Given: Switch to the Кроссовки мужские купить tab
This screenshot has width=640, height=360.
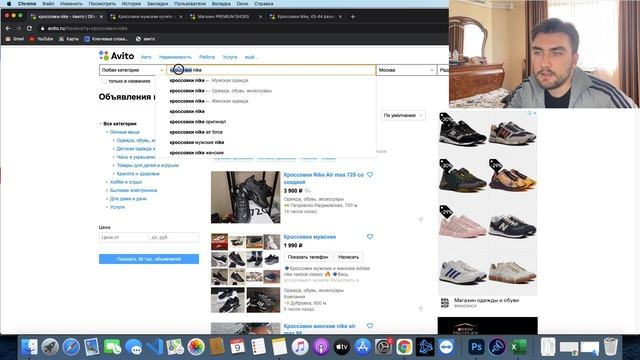Looking at the screenshot, I should 145,17.
